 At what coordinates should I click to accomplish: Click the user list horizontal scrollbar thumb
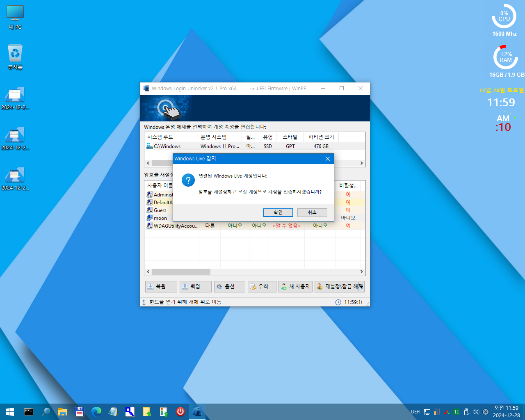pyautogui.click(x=181, y=272)
